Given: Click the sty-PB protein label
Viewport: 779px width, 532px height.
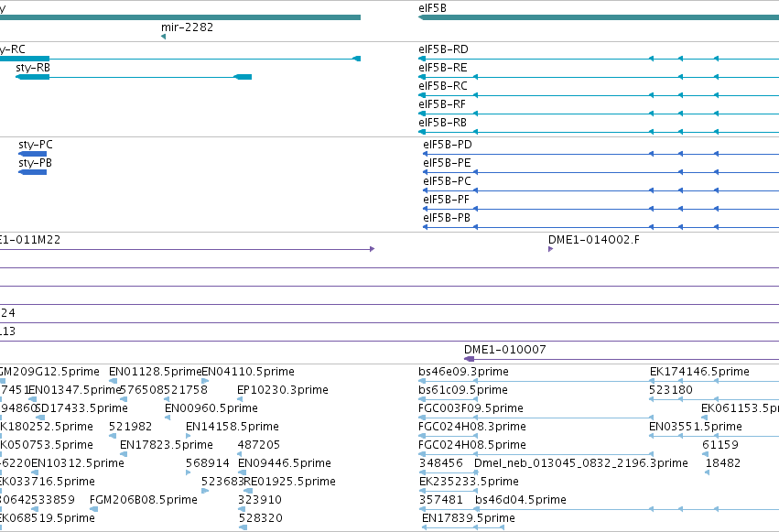Looking at the screenshot, I should [x=35, y=163].
